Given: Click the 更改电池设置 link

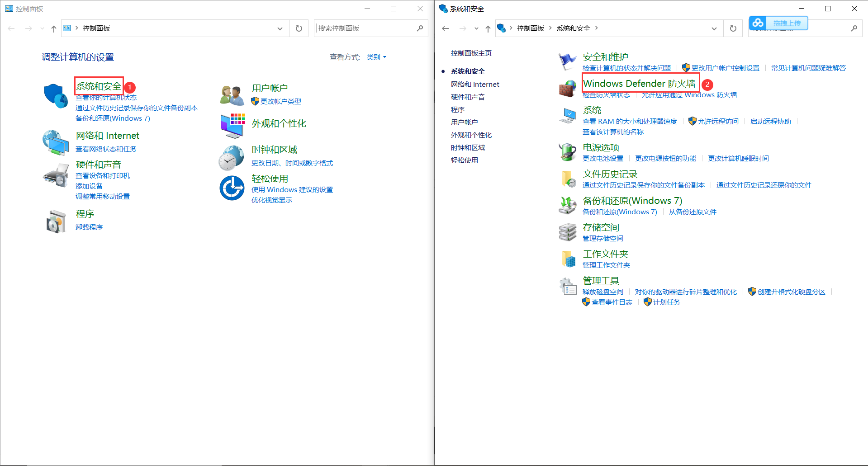Looking at the screenshot, I should [x=603, y=159].
